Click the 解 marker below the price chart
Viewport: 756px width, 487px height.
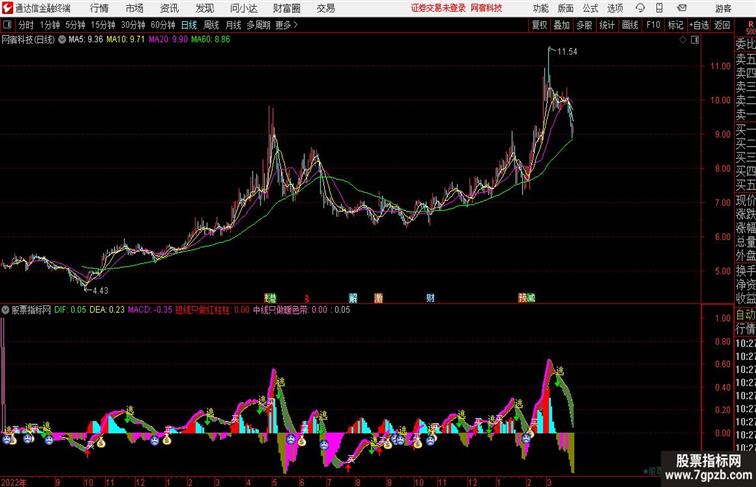point(352,298)
